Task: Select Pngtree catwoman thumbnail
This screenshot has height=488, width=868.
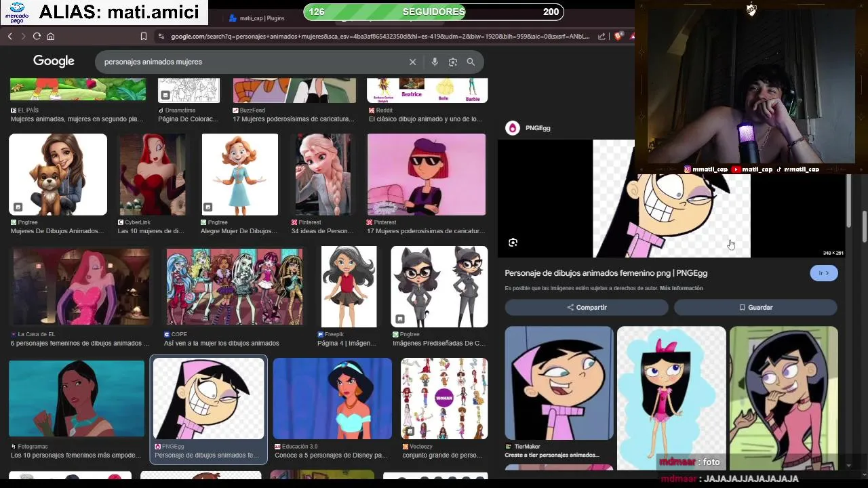Action: (439, 287)
